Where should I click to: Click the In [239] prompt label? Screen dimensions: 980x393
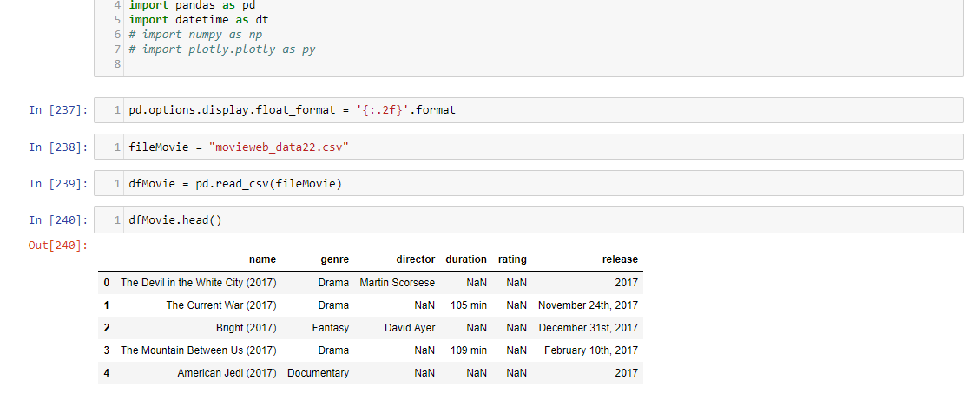click(x=58, y=183)
